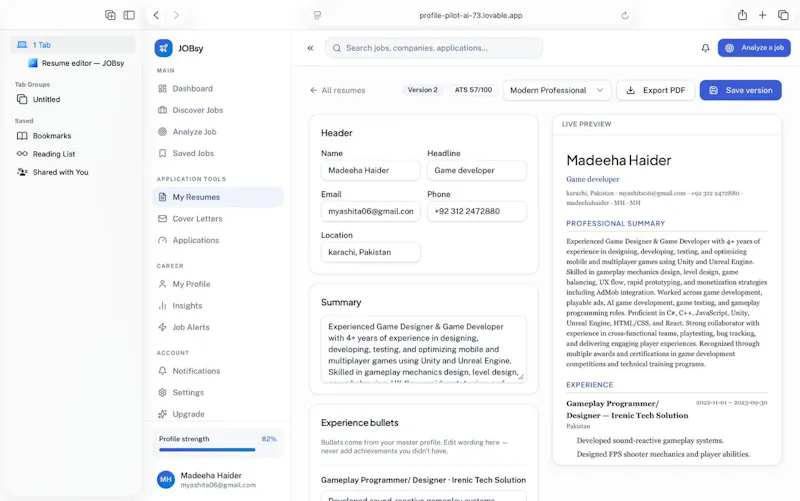This screenshot has height=501, width=800.
Task: Click the browser share icon
Action: (742, 15)
